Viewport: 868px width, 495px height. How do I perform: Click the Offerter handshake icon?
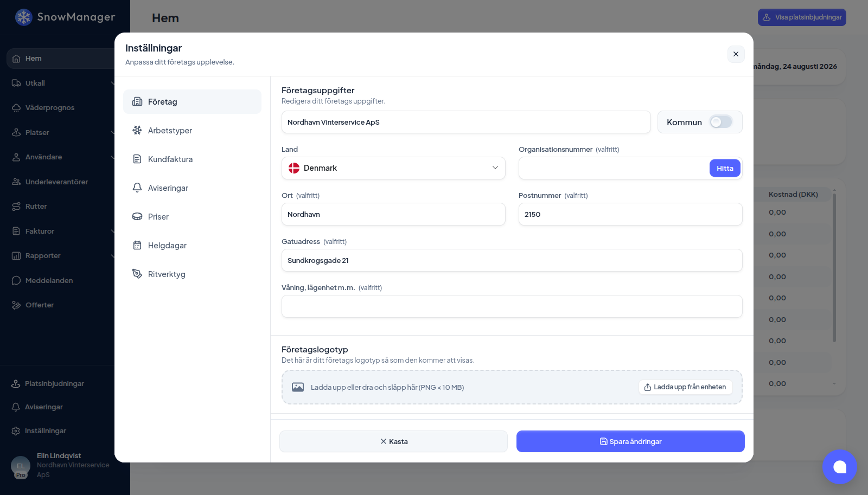[16, 305]
